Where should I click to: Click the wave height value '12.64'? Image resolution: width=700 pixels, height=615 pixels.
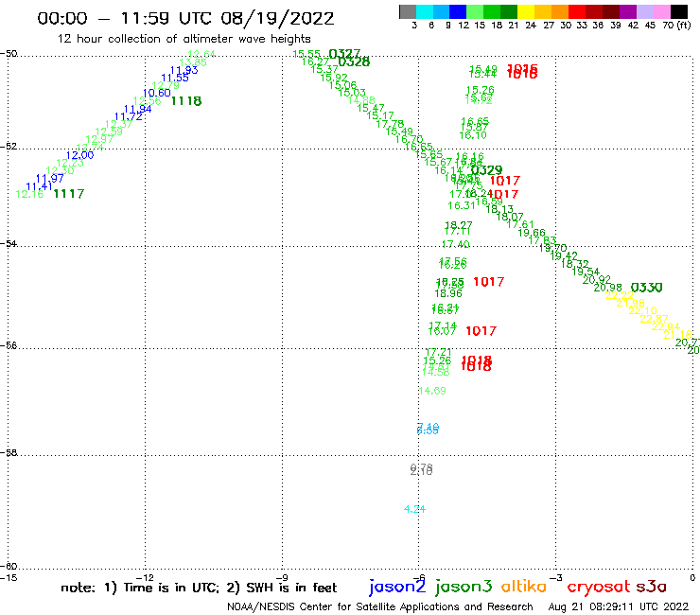pos(201,55)
